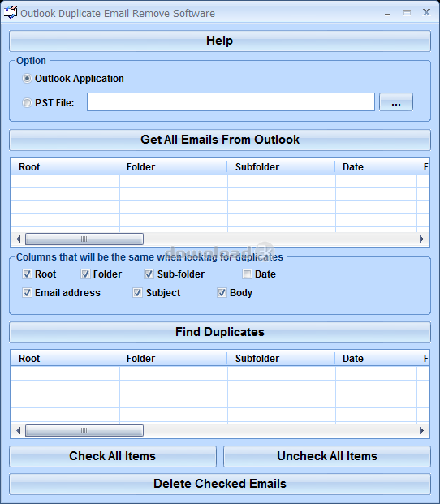The height and width of the screenshot is (504, 440).
Task: Click the Delete Checked Emails button
Action: tap(220, 484)
